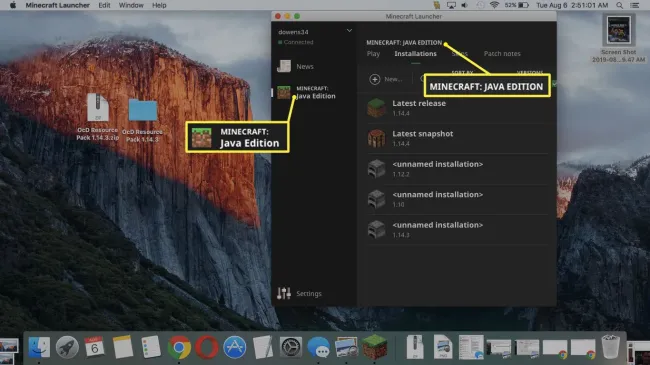Open the Minecraft Launcher app menu
650x365 pixels.
[58, 5]
